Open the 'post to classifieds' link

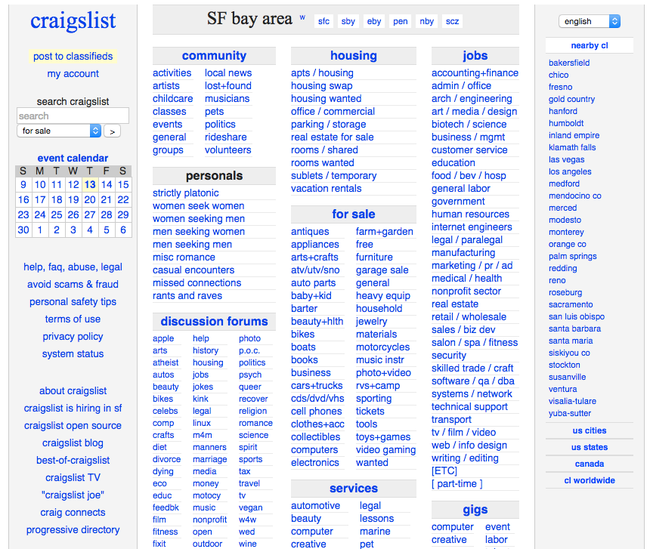pos(72,57)
